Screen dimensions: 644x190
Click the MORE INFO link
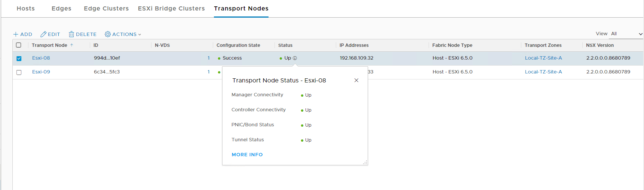247,155
